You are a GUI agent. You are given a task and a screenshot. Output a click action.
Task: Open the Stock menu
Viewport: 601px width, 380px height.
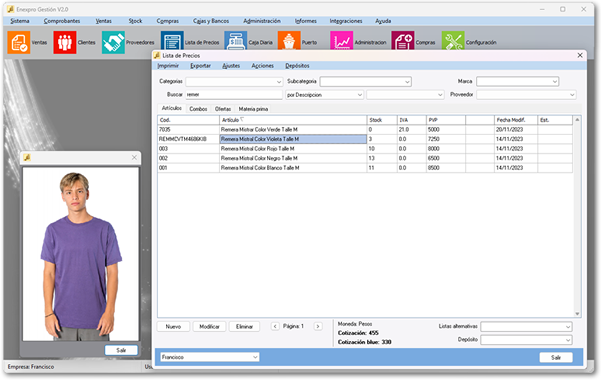click(x=135, y=21)
